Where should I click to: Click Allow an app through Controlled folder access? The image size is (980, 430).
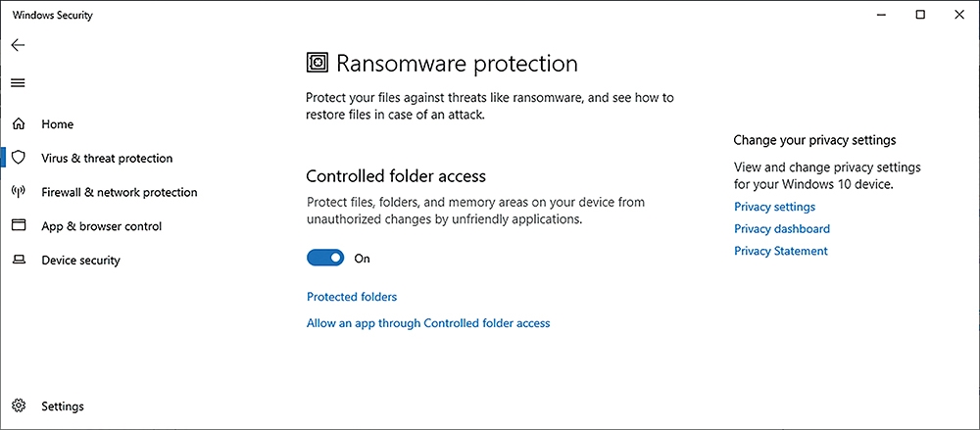tap(428, 324)
